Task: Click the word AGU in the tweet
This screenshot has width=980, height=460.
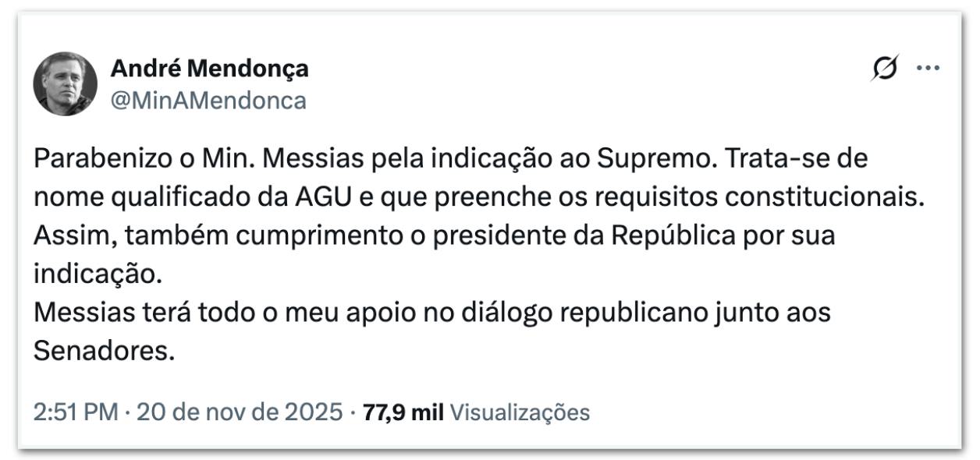Action: point(301,197)
